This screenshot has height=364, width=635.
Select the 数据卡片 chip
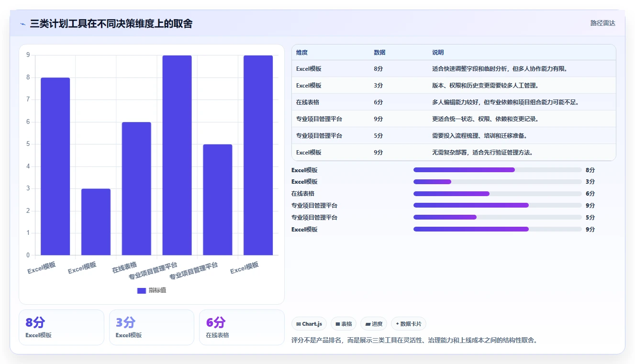tap(408, 324)
